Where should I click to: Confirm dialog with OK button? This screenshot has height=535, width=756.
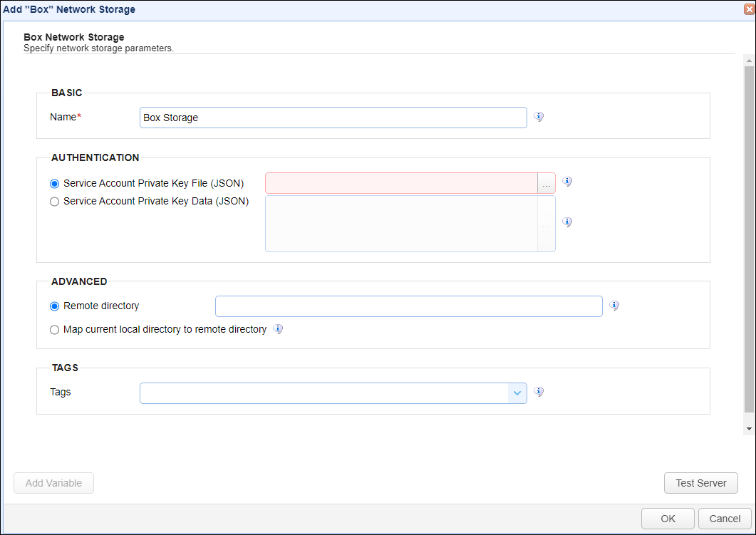[x=668, y=519]
